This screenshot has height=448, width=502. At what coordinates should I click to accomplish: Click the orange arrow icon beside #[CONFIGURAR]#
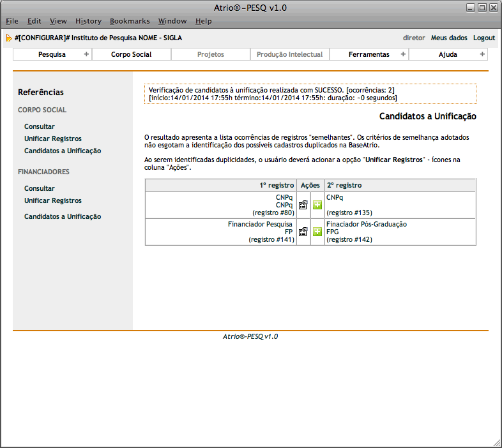click(8, 38)
